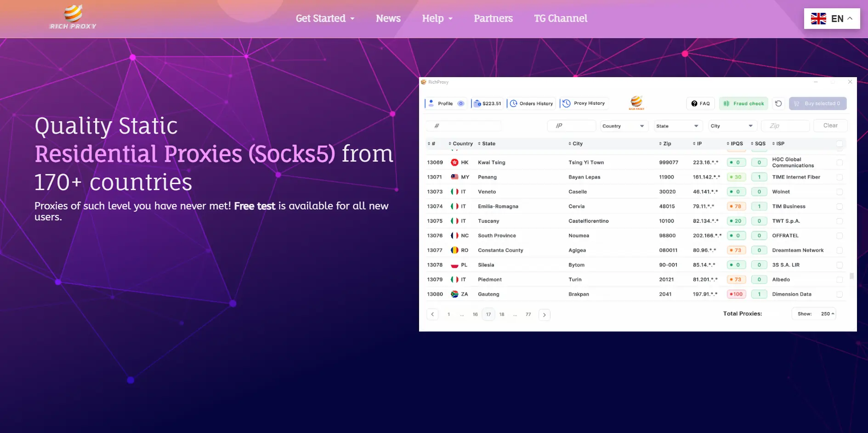Click the wallet balance icon showing $223.51

coord(477,103)
